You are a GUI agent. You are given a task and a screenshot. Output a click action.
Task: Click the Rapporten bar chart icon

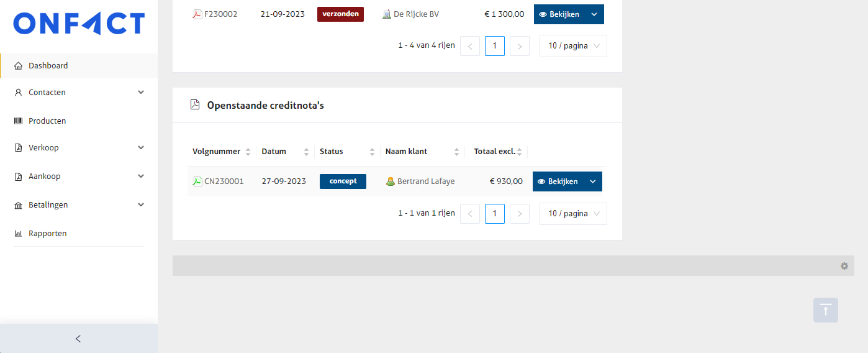coord(18,234)
